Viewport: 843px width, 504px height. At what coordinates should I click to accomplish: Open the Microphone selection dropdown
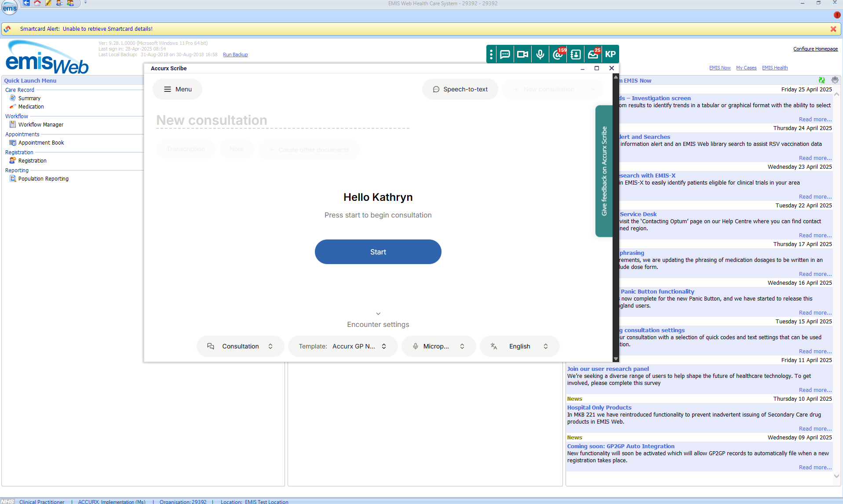point(438,346)
